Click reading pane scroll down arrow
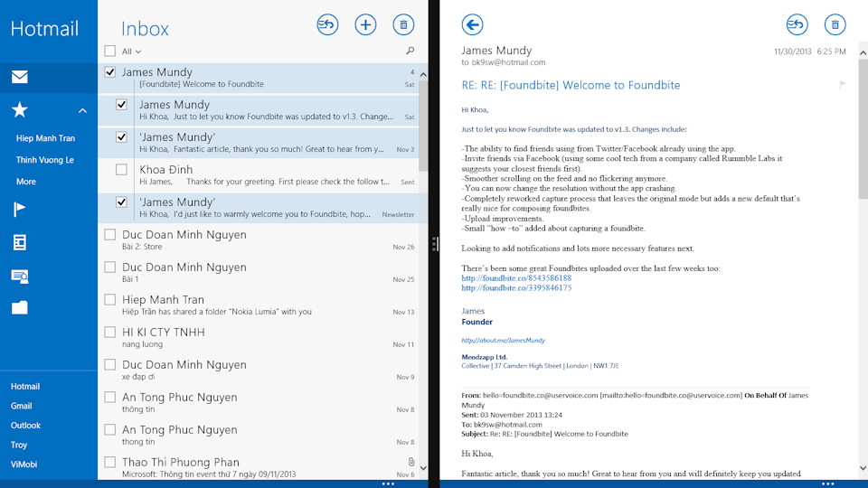This screenshot has width=868, height=488. 863,468
